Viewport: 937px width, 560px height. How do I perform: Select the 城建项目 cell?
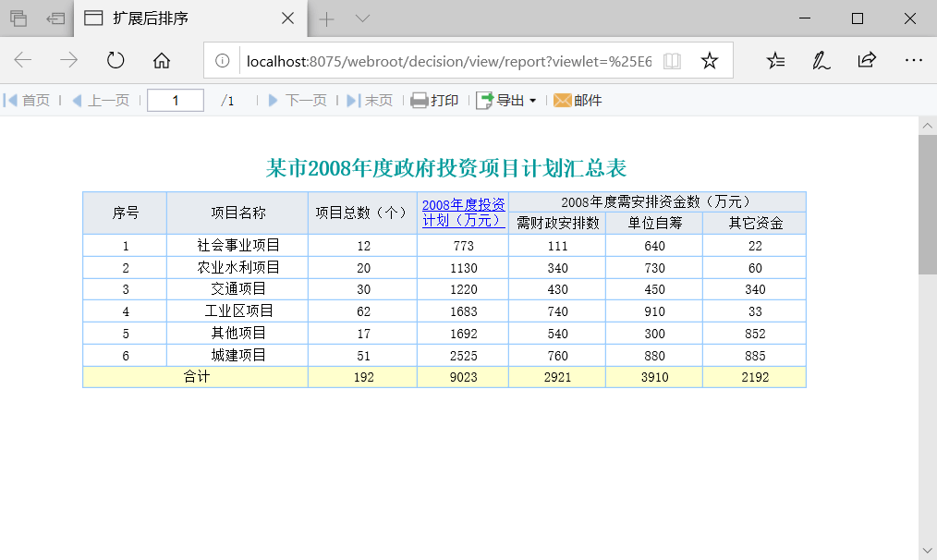point(237,356)
